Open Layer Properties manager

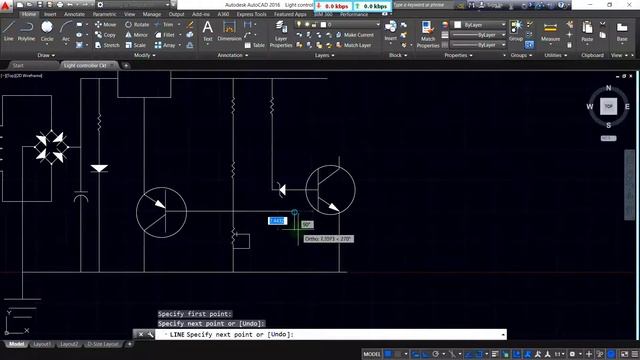[281, 34]
